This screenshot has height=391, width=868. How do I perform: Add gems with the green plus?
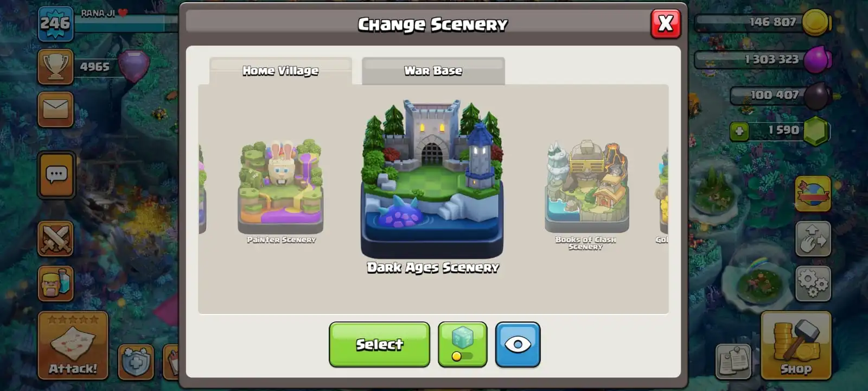[x=739, y=131]
